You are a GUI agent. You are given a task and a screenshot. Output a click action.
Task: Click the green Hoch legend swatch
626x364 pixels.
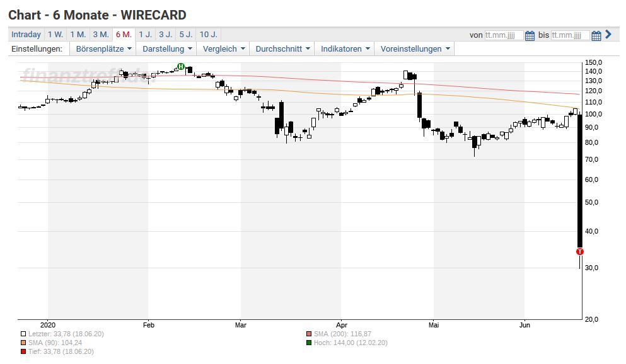[309, 343]
